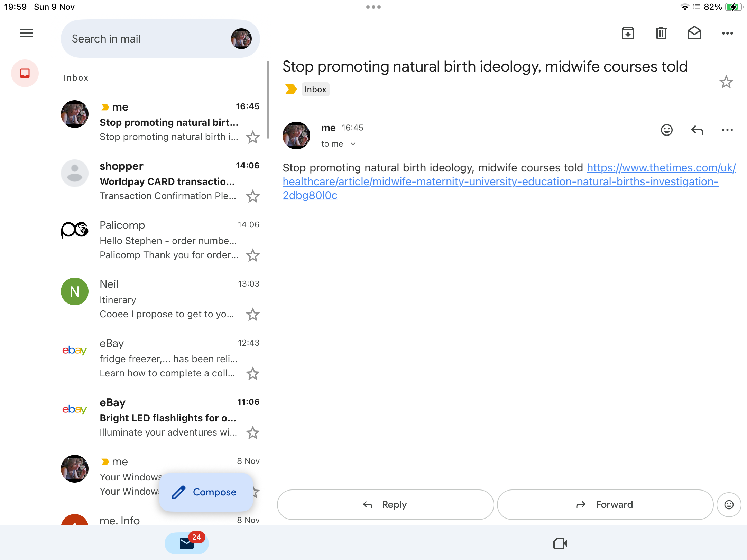Image resolution: width=747 pixels, height=560 pixels.
Task: Mark email as unread envelope icon
Action: pyautogui.click(x=694, y=34)
